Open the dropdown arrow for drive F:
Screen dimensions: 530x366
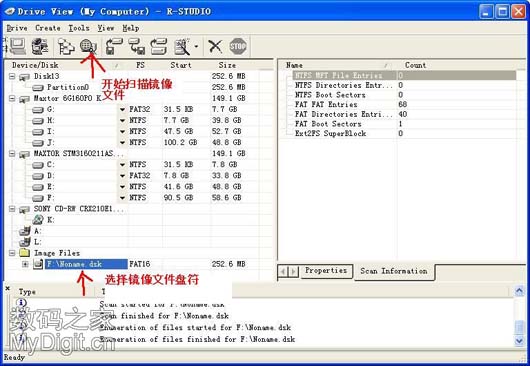(122, 198)
